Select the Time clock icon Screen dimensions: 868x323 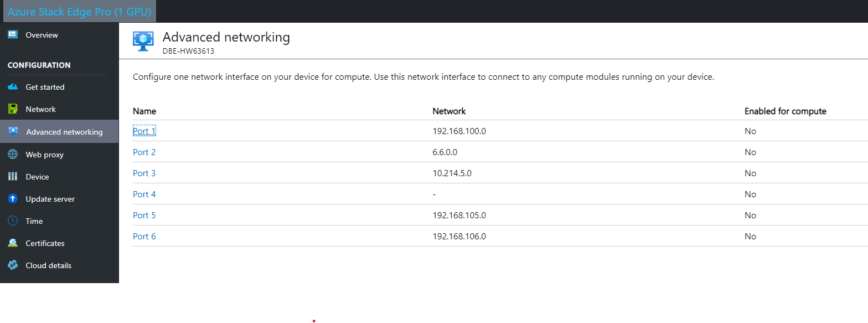tap(12, 221)
